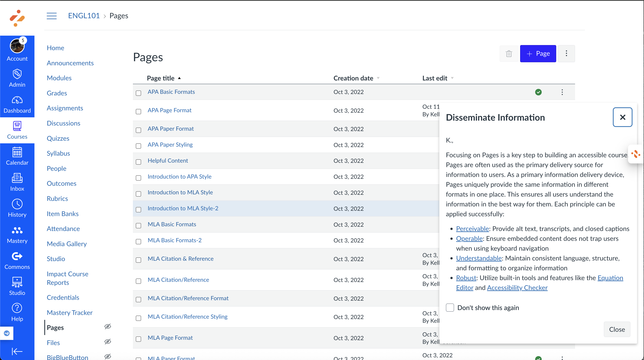
Task: Go to Syllabus in course navigation
Action: click(x=58, y=153)
